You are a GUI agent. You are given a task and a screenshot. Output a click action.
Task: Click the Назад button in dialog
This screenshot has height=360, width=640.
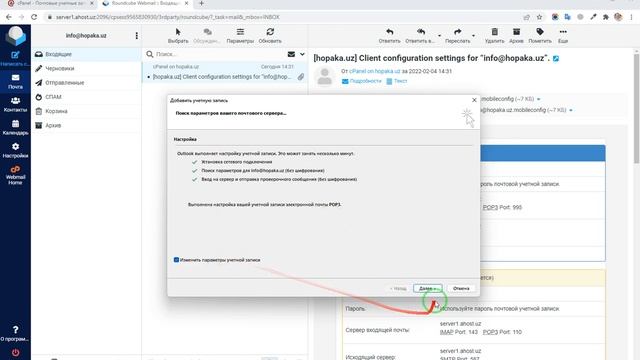pos(398,288)
